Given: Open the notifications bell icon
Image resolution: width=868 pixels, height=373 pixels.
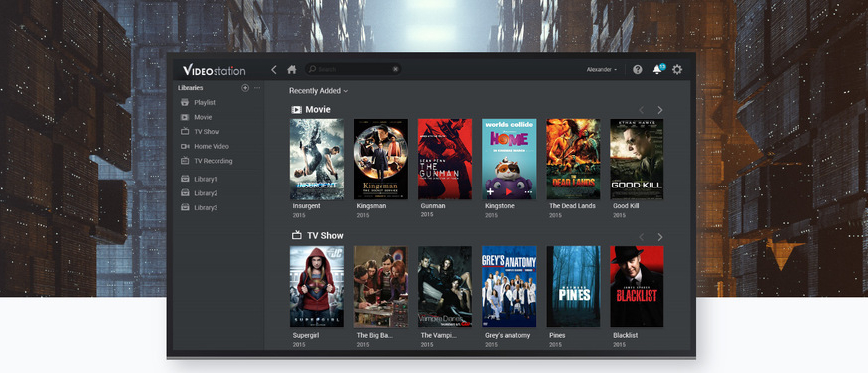Looking at the screenshot, I should click(657, 69).
